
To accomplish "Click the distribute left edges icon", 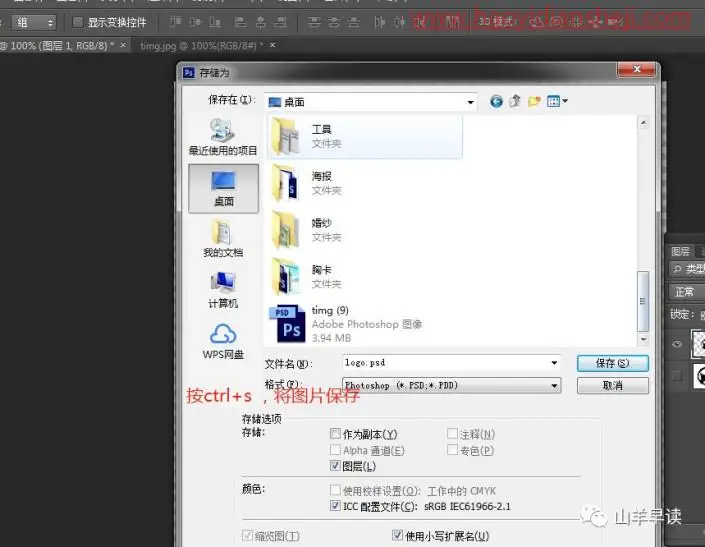I will [379, 22].
